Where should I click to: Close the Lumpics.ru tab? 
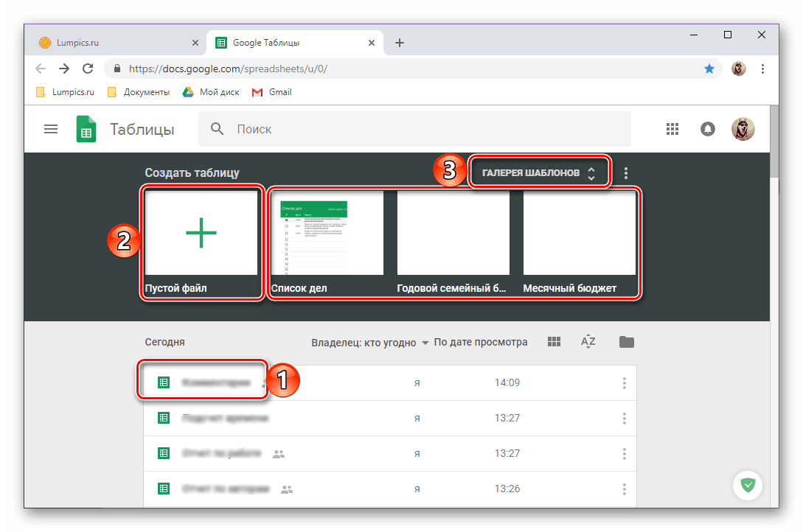pyautogui.click(x=195, y=43)
